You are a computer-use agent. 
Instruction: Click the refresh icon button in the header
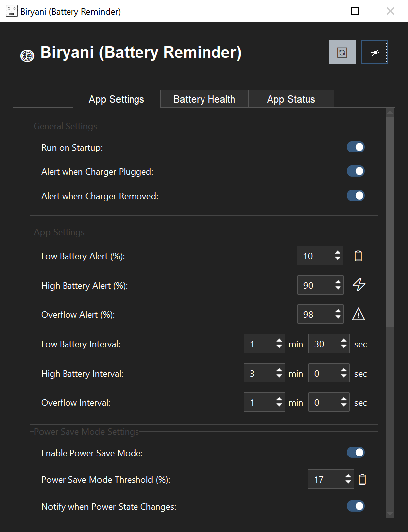coord(342,52)
